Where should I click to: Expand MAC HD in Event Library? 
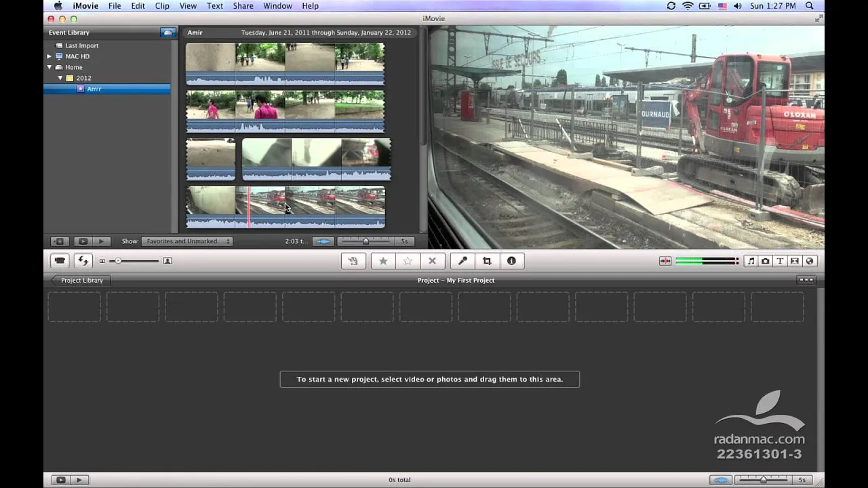pos(49,56)
